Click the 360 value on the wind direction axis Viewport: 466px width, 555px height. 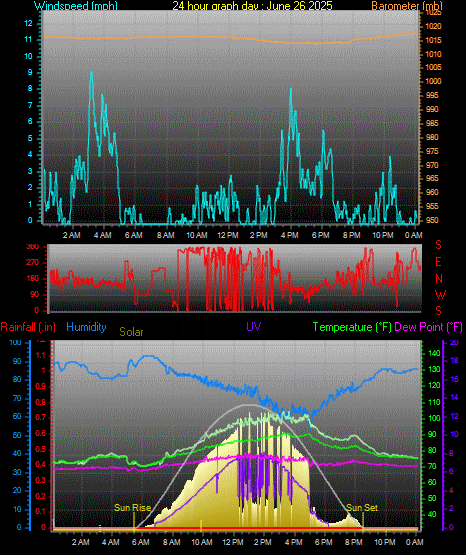33,247
